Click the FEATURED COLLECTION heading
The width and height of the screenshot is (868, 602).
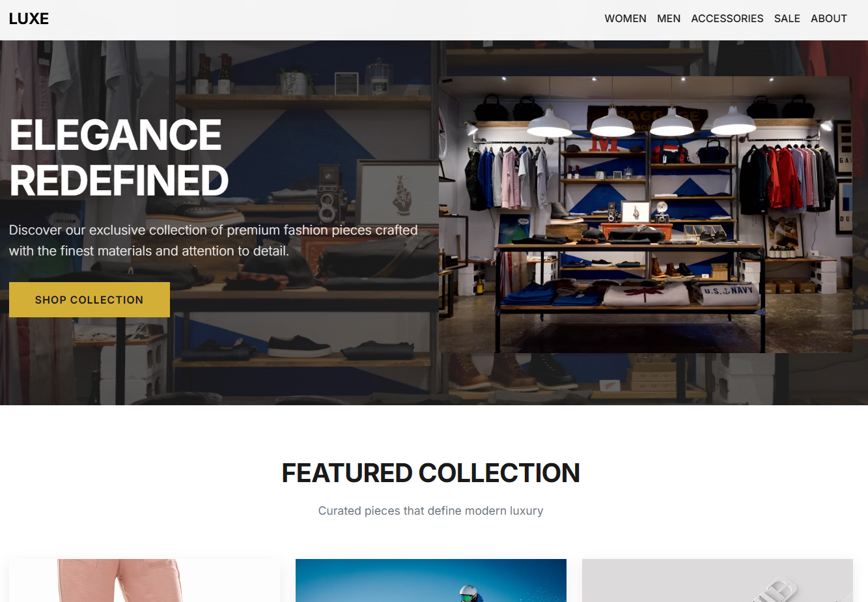click(430, 473)
